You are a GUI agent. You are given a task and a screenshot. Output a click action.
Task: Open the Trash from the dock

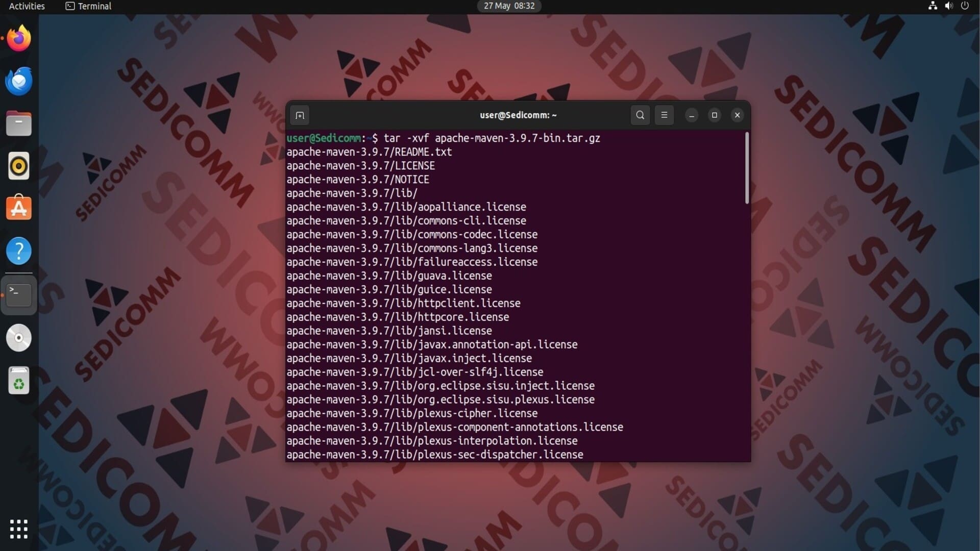click(19, 381)
